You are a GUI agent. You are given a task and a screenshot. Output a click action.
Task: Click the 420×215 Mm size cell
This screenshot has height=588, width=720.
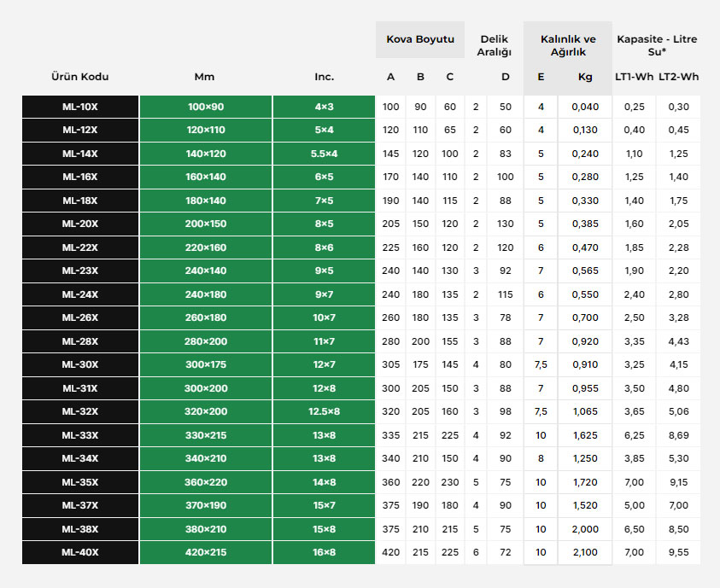205,552
